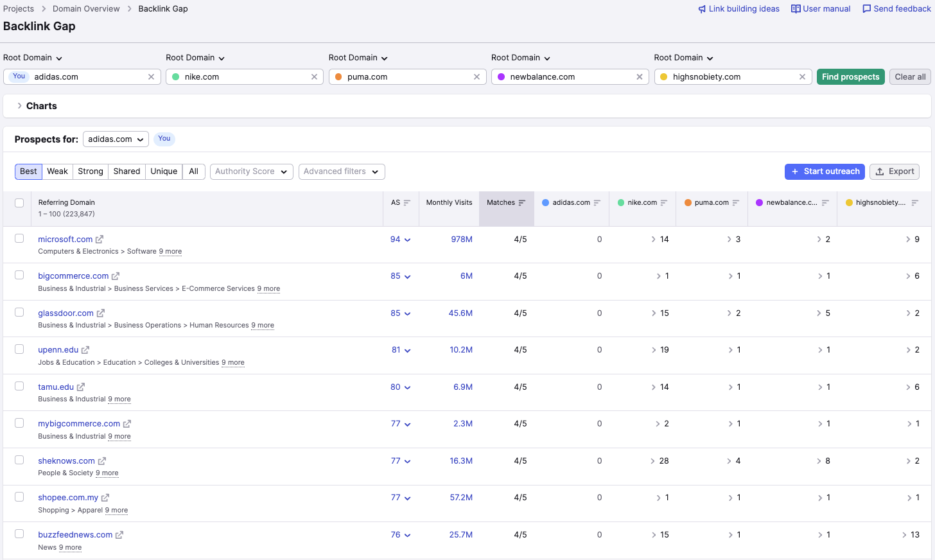Open microsoft.com external link icon
Viewport: 935px width, 560px height.
click(100, 240)
